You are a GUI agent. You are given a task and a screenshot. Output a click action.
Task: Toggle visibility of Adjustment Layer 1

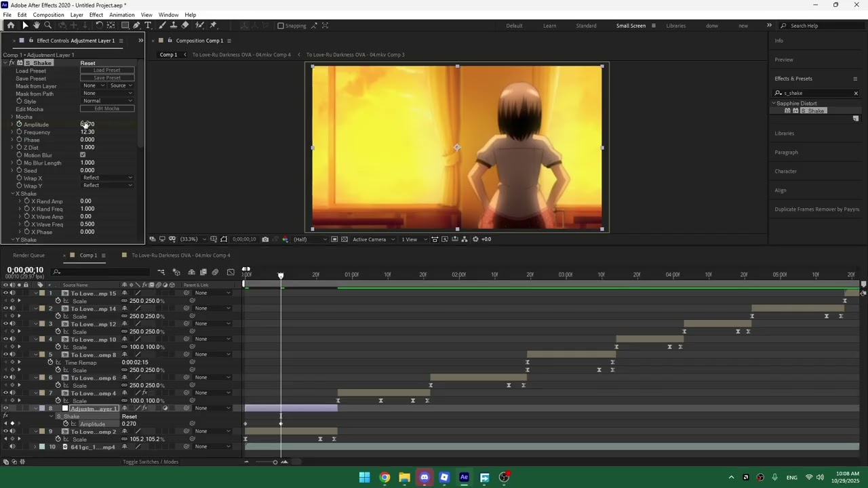tap(5, 408)
